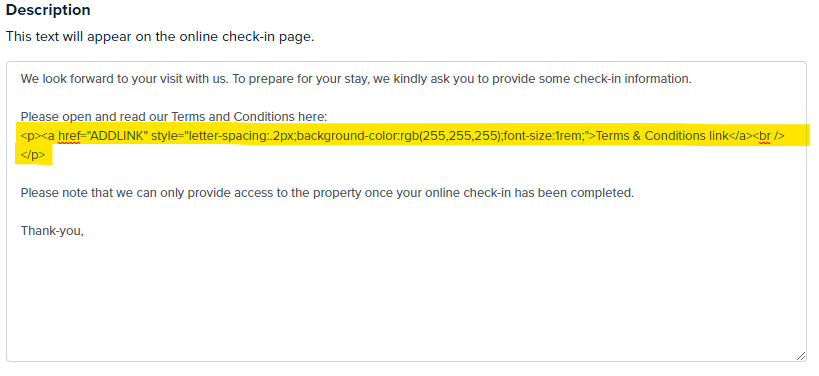The height and width of the screenshot is (376, 819).
Task: Place cursor on underlined br tag
Action: coord(765,136)
